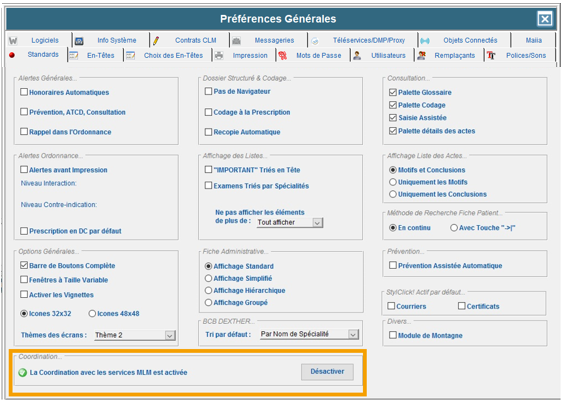Close the Préférences Générales dialog
The image size is (568, 406).
[x=545, y=19]
